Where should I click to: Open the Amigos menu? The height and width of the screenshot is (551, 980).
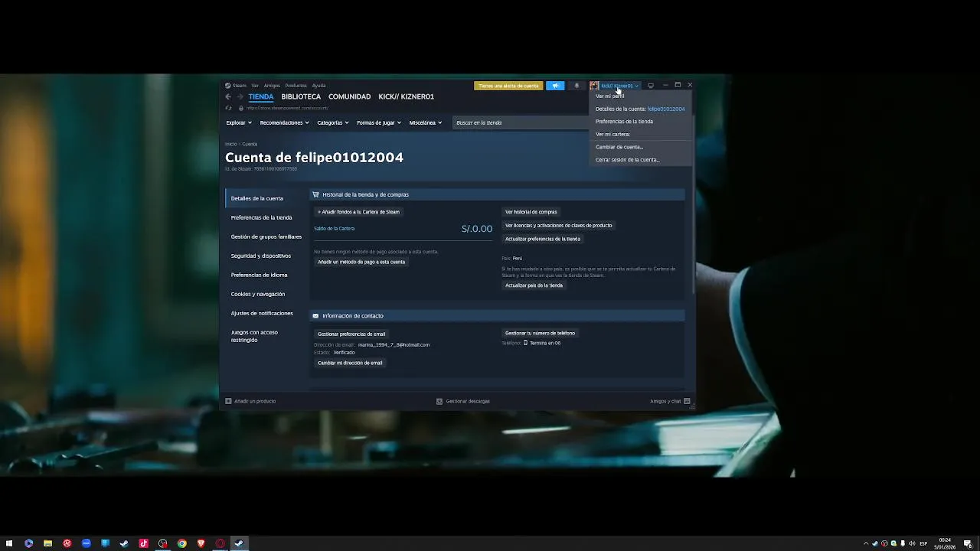tap(272, 86)
